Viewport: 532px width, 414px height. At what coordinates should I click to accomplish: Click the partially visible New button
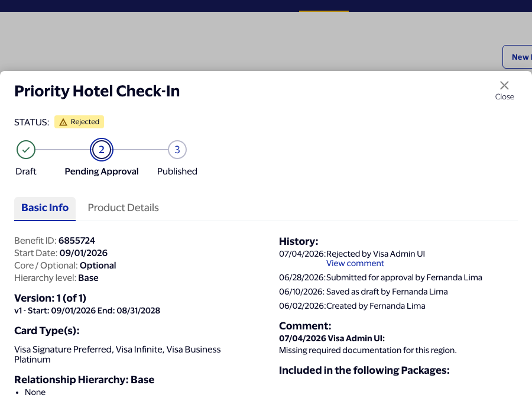point(517,57)
